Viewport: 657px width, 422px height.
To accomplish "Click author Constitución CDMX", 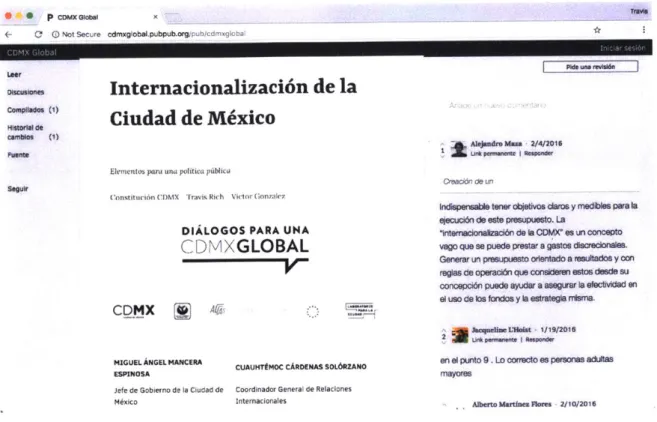I will (x=144, y=197).
